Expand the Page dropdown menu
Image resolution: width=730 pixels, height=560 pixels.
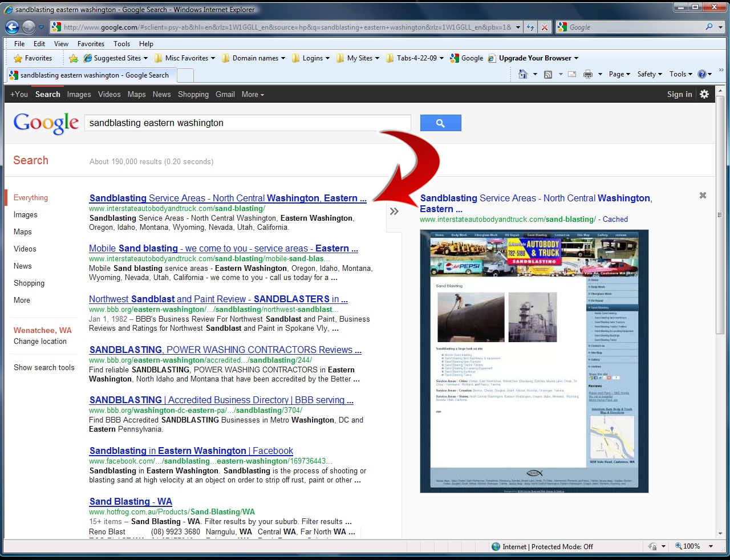click(x=619, y=74)
